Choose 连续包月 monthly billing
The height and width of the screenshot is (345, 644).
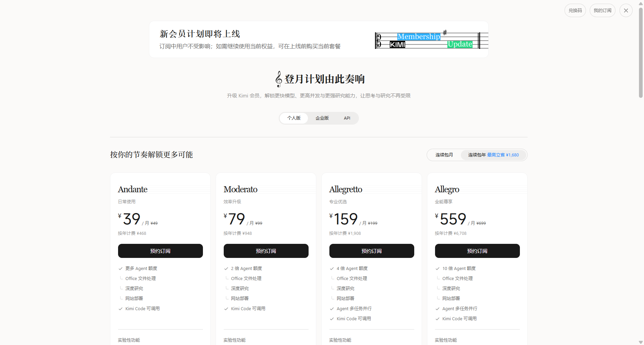coord(444,155)
